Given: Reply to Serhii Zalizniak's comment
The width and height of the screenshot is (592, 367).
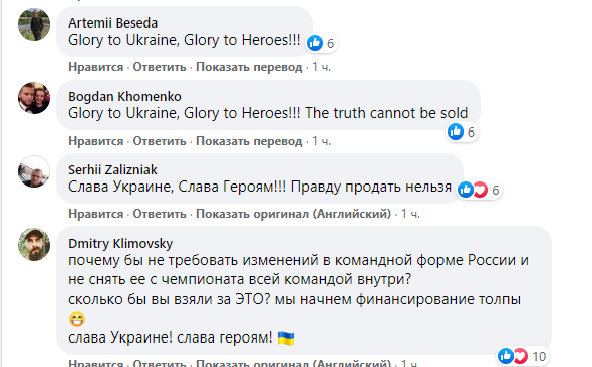Looking at the screenshot, I should [159, 214].
